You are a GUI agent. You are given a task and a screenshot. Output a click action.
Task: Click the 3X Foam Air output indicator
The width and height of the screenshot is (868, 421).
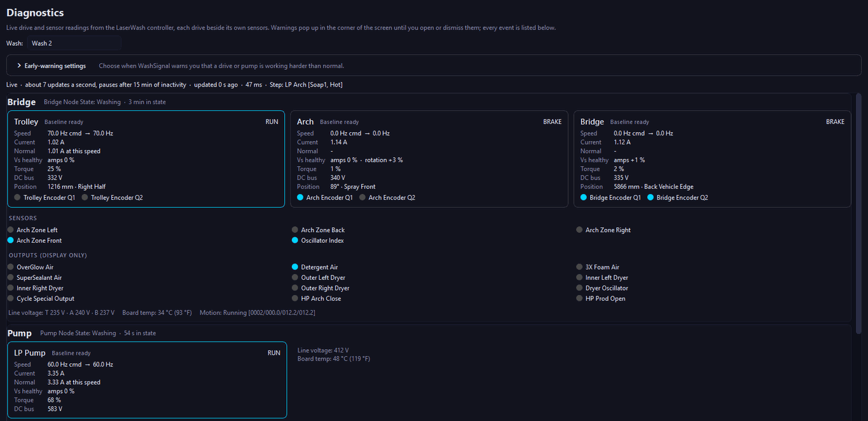click(579, 267)
